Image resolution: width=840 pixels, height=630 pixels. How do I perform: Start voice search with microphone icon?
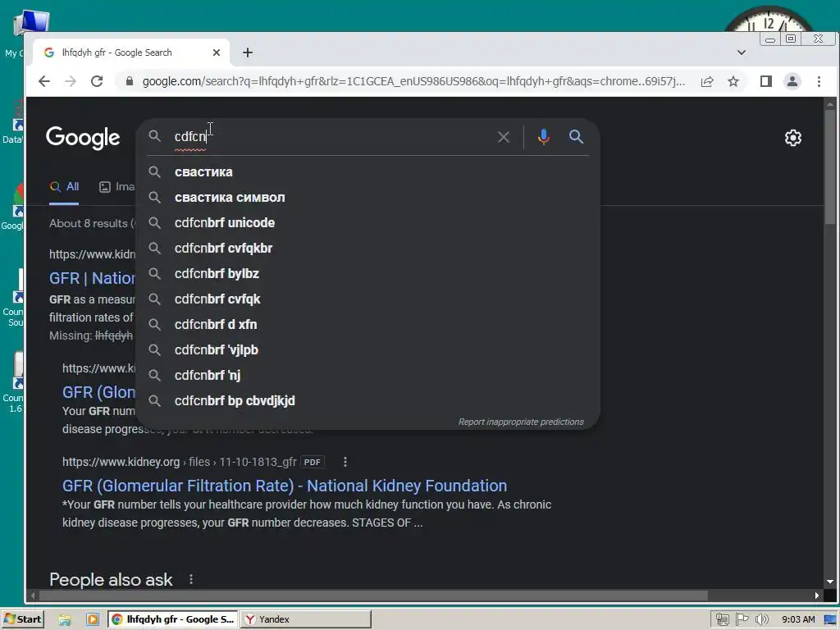tap(543, 137)
